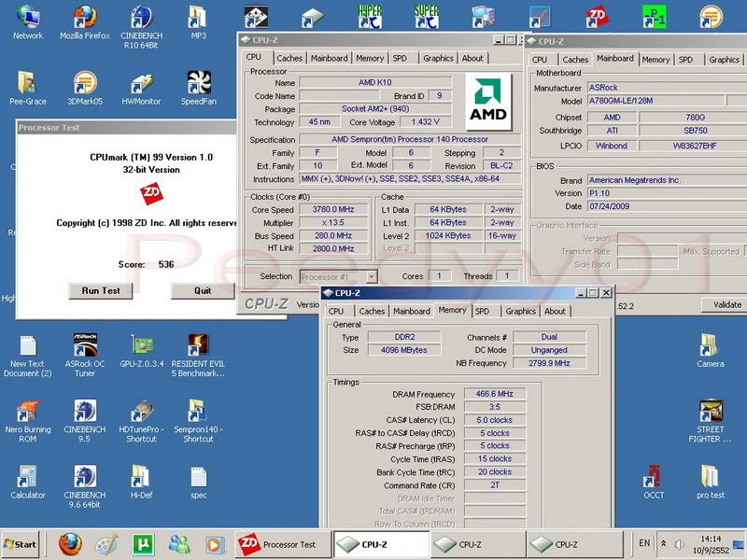Switch to Caches tab in the CPU-Z motherboard window

[x=575, y=60]
